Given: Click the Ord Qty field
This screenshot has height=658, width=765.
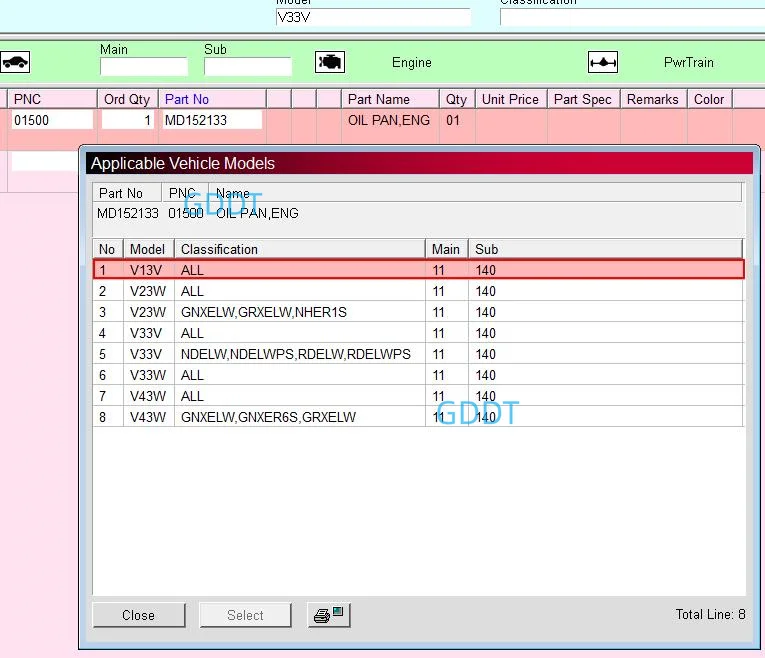Looking at the screenshot, I should click(128, 120).
